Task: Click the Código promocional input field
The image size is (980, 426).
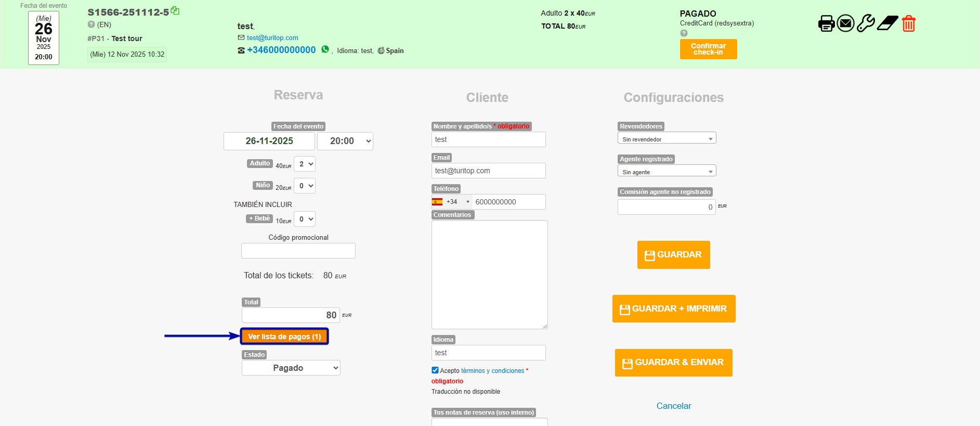Action: [x=298, y=251]
